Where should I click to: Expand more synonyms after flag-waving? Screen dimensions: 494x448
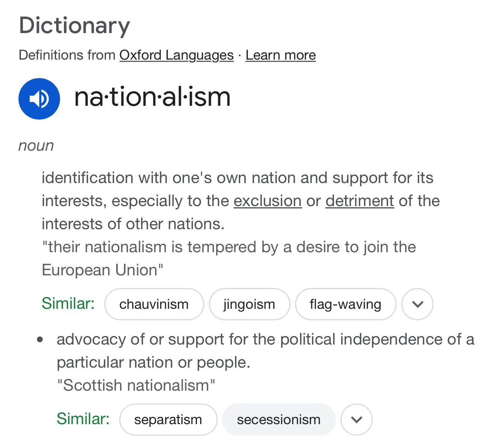(x=417, y=304)
